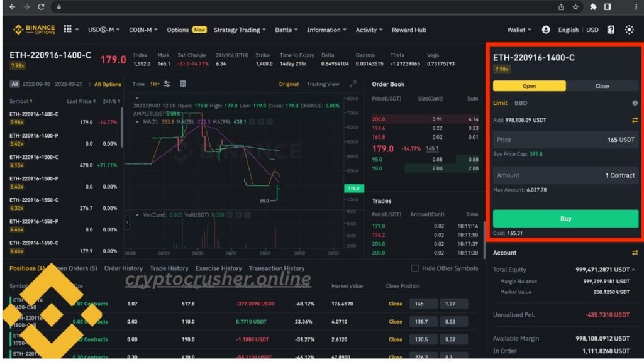Click the order info icon beside BBO

(635, 103)
